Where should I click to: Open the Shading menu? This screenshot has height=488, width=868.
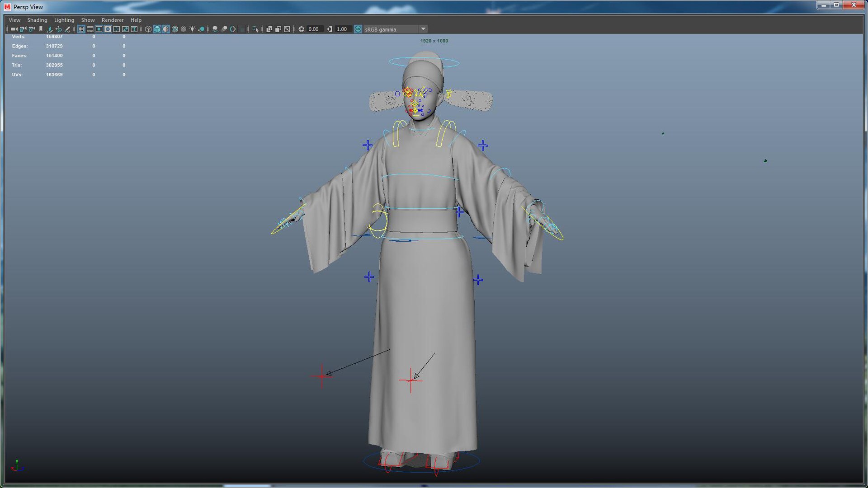[x=37, y=20]
